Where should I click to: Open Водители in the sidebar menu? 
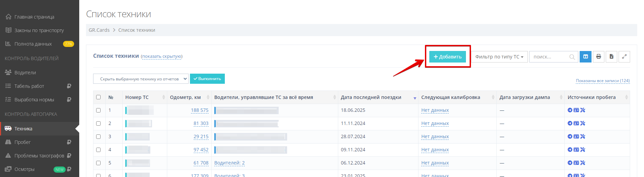pos(25,73)
